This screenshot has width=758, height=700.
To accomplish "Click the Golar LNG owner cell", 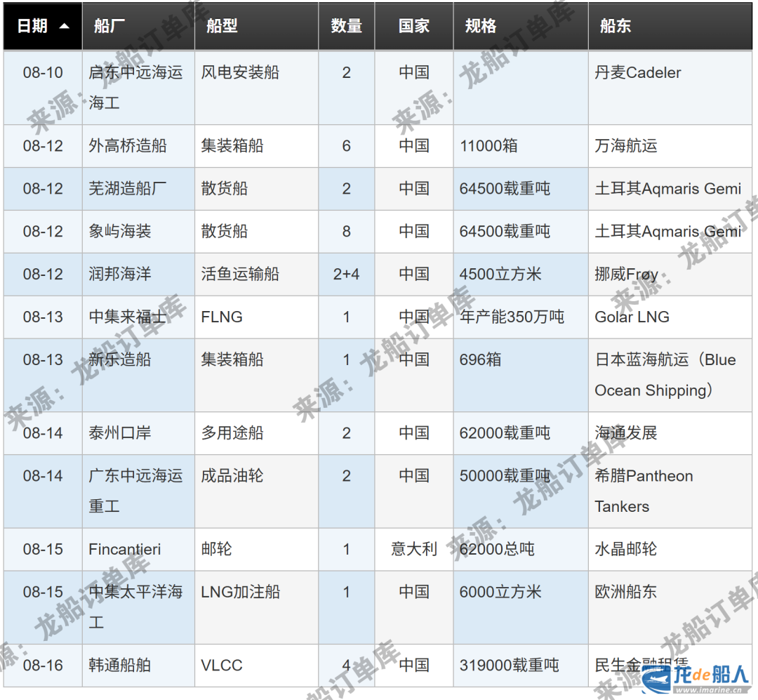I will pos(670,317).
